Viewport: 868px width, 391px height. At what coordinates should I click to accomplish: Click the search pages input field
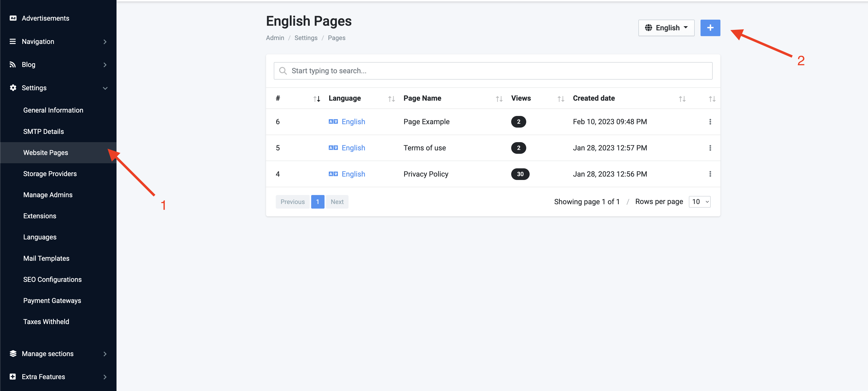pyautogui.click(x=493, y=71)
